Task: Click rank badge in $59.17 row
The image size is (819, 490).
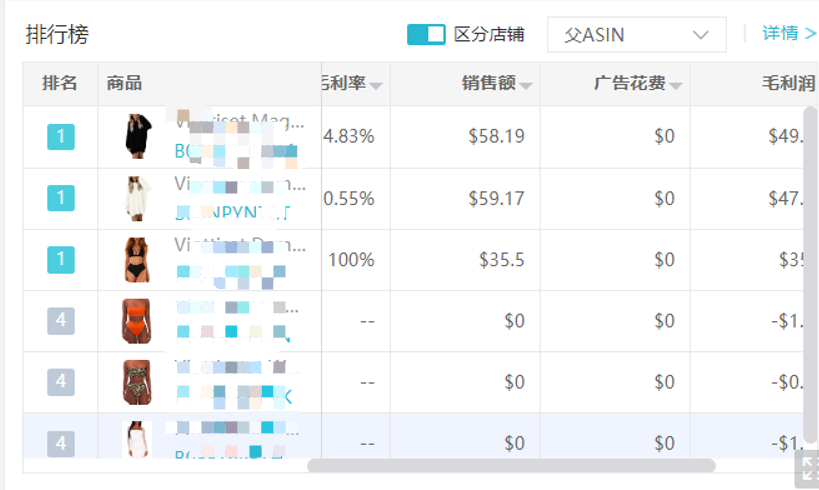Action: coord(61,198)
